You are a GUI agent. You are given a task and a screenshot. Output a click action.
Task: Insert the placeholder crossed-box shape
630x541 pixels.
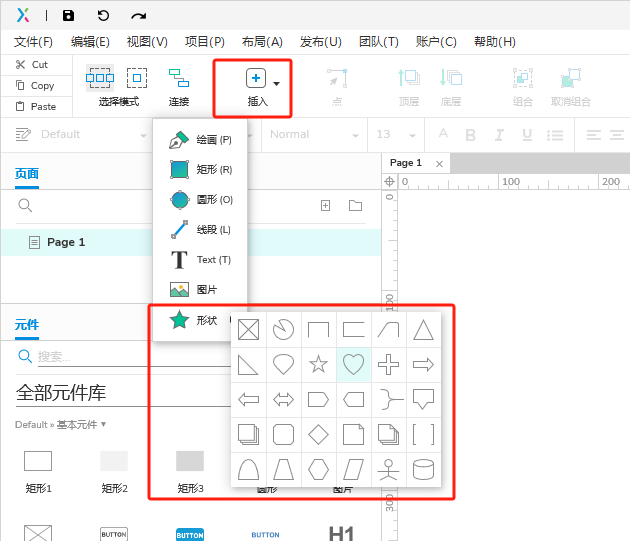pyautogui.click(x=248, y=330)
